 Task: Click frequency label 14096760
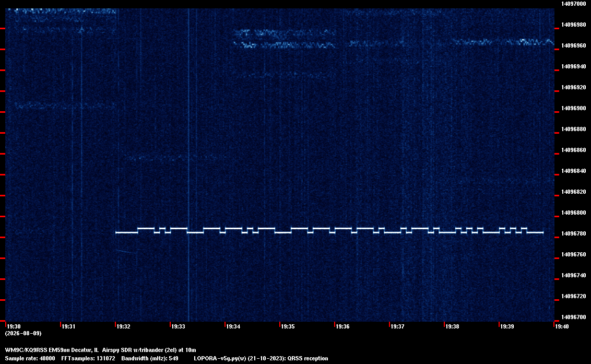pos(574,255)
